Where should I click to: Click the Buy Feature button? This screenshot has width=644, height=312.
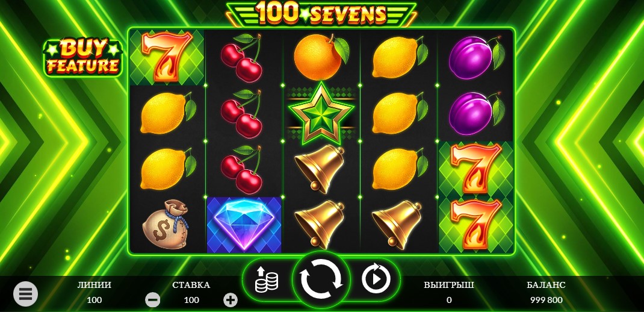[x=83, y=58]
